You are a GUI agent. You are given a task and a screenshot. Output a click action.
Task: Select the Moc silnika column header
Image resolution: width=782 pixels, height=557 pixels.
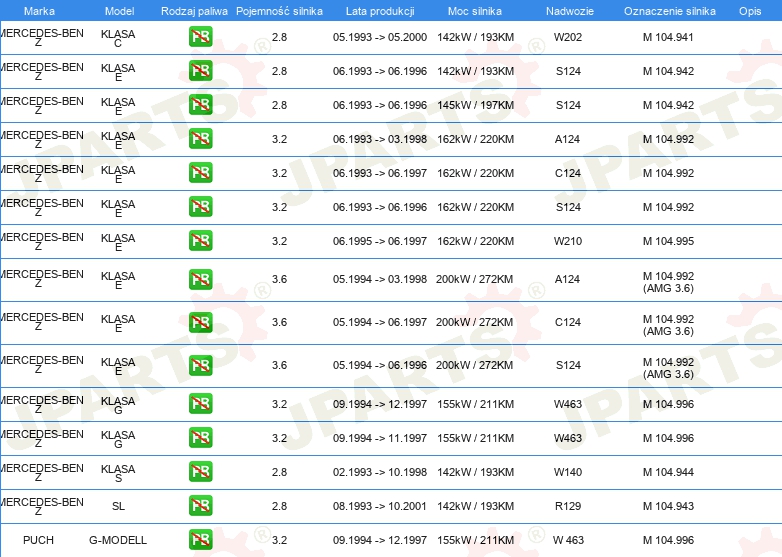click(475, 11)
